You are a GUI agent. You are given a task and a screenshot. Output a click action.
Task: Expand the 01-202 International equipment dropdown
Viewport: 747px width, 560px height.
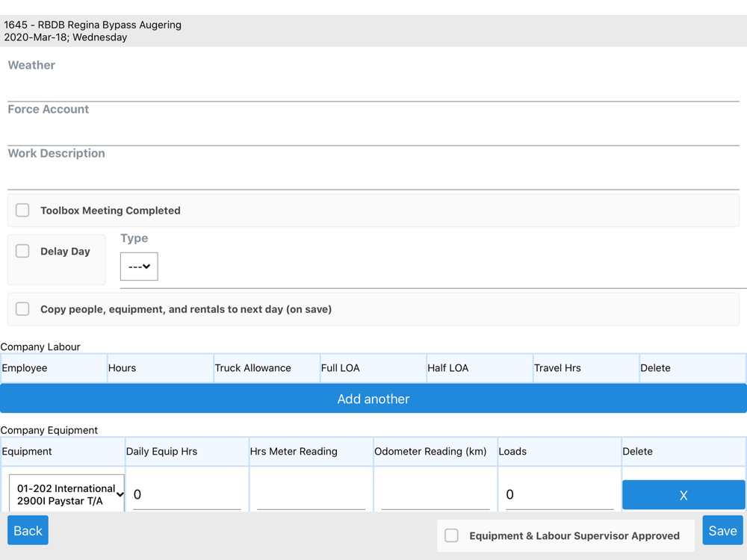66,494
